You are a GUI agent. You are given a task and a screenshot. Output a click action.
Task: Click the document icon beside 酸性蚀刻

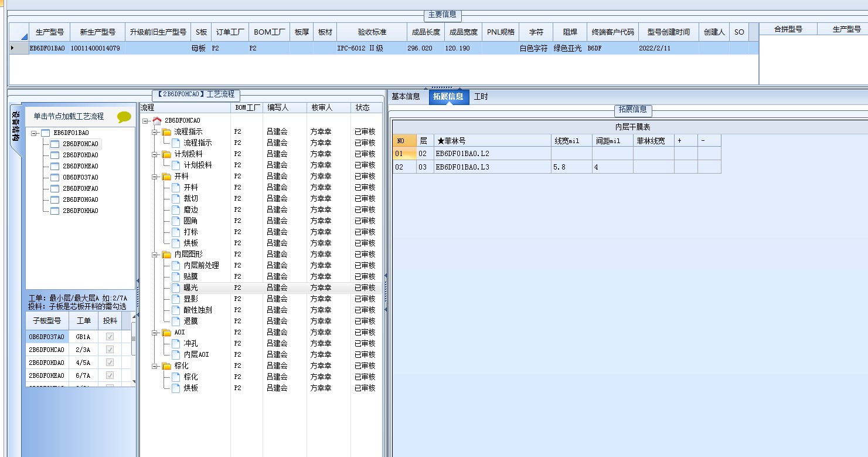click(176, 310)
